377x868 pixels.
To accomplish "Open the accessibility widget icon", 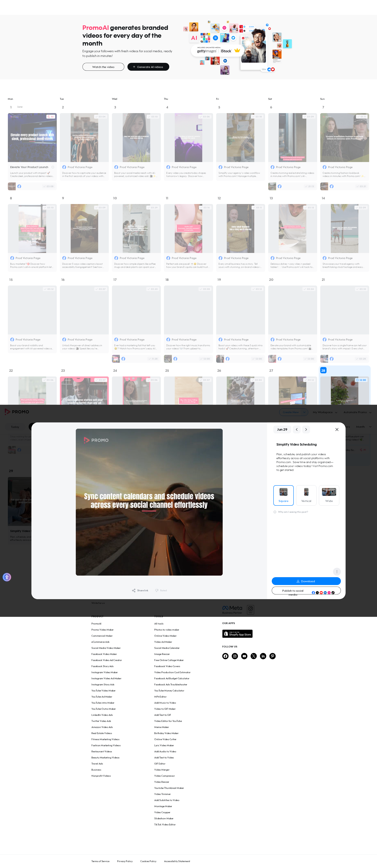I will point(7,577).
